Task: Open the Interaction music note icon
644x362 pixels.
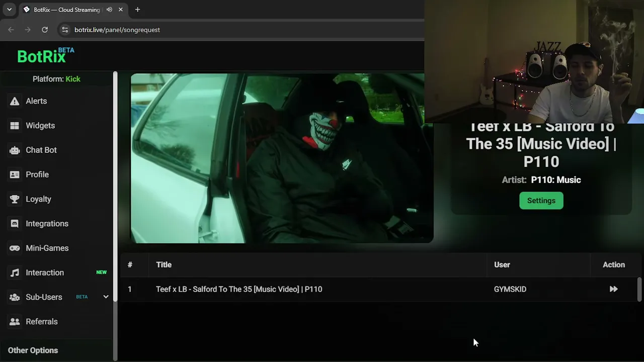Action: (x=15, y=273)
